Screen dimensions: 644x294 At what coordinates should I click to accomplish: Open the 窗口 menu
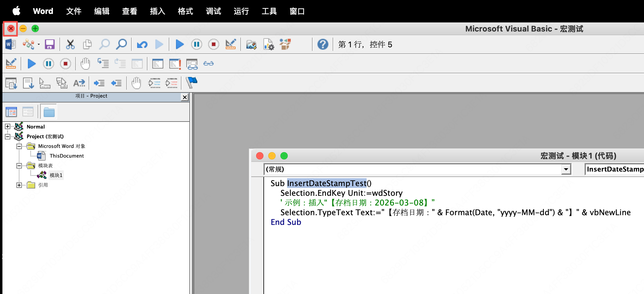(x=297, y=11)
